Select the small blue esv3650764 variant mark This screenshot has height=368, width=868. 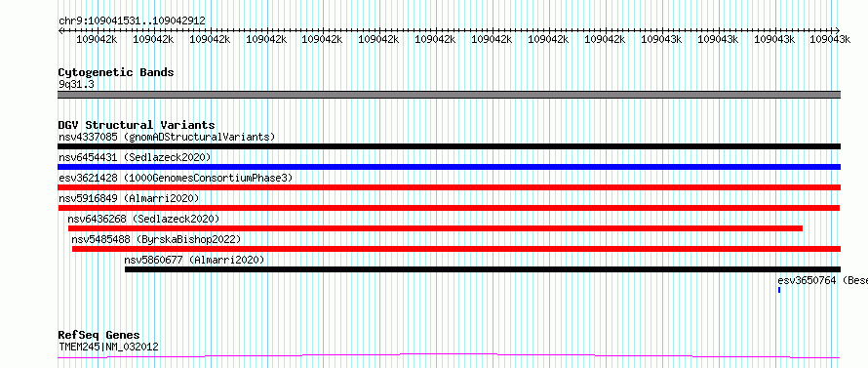click(779, 290)
